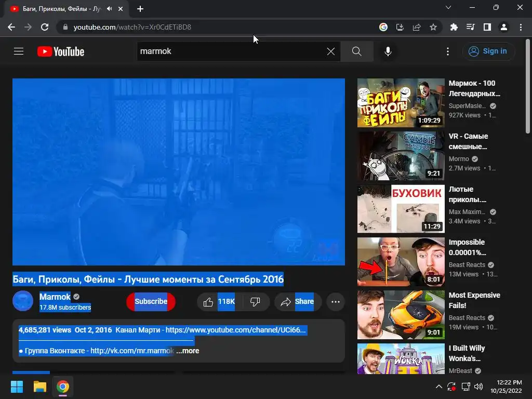Open the vk.com/mr.marmok link
Image resolution: width=532 pixels, height=399 pixels.
click(132, 351)
